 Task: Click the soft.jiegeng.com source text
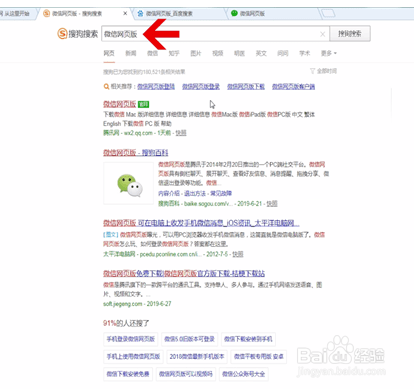tap(123, 304)
